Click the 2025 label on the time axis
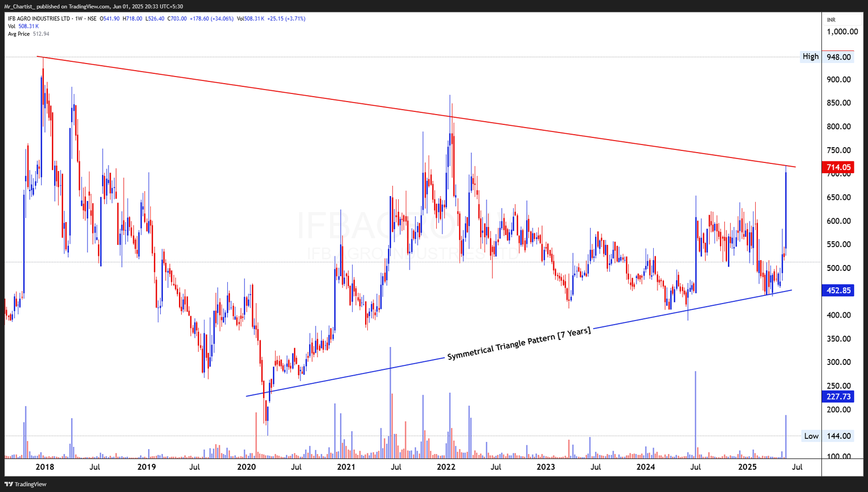The height and width of the screenshot is (492, 868). (x=748, y=466)
